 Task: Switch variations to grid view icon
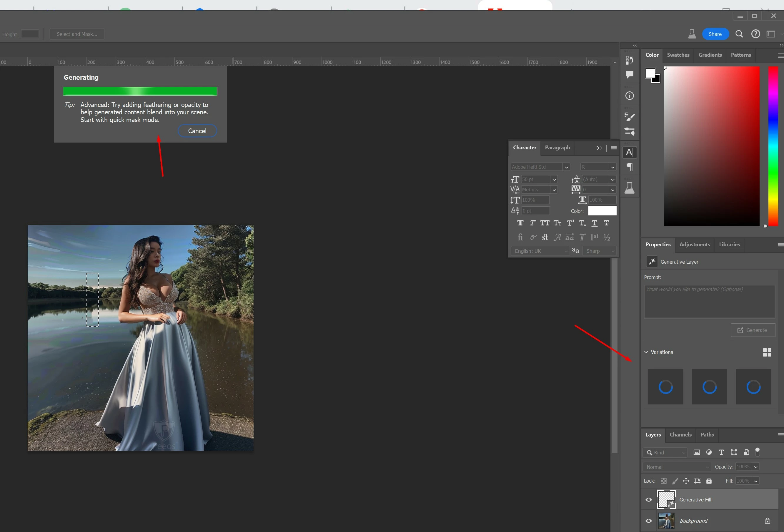(x=767, y=352)
